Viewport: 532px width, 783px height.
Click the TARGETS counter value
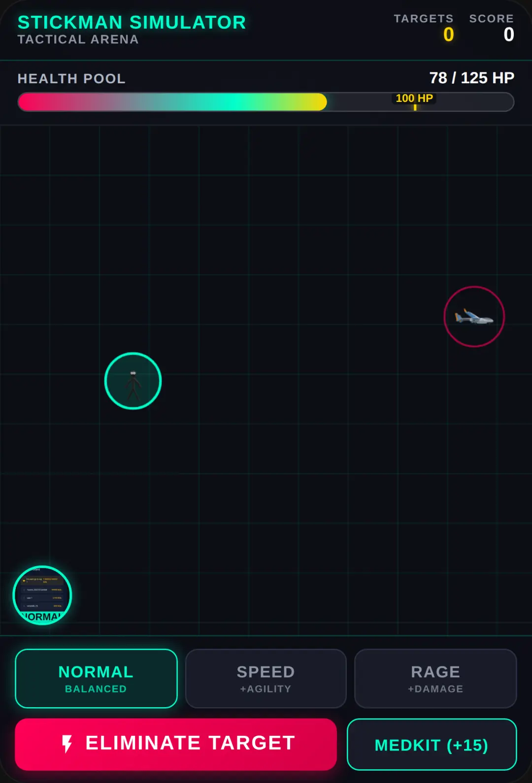click(449, 35)
